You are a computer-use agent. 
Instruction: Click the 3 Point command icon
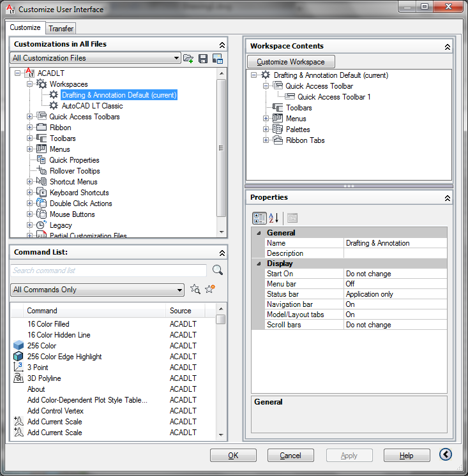coord(19,368)
